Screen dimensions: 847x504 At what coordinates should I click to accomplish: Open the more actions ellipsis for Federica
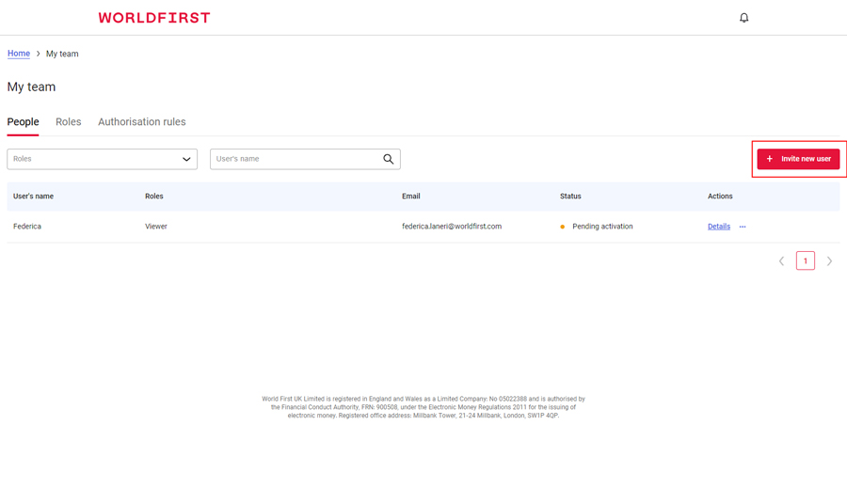[x=743, y=227]
